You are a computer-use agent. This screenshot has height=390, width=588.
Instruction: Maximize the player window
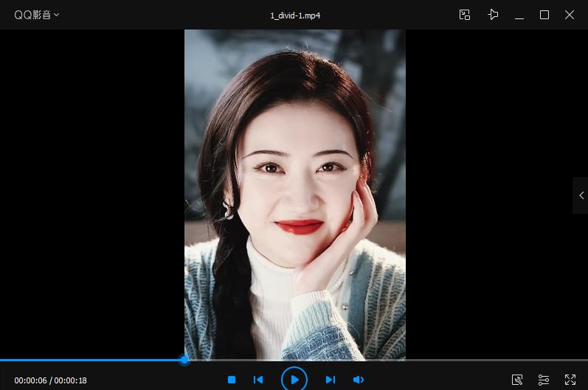point(544,15)
